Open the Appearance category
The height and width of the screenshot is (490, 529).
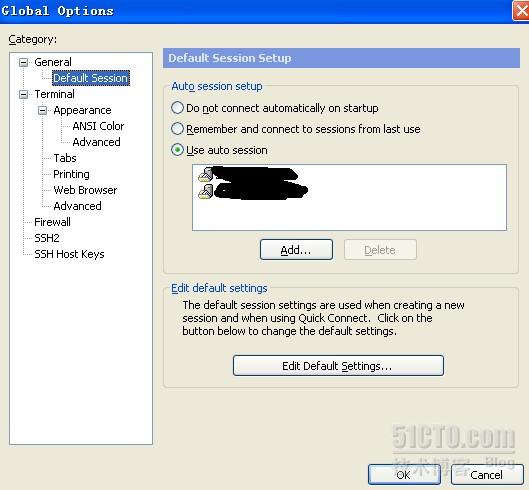pyautogui.click(x=82, y=110)
